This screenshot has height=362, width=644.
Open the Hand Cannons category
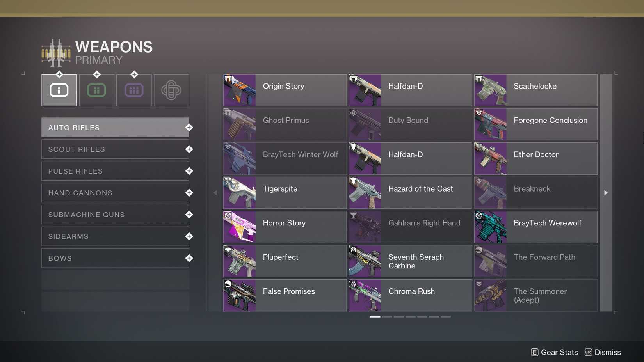(115, 193)
